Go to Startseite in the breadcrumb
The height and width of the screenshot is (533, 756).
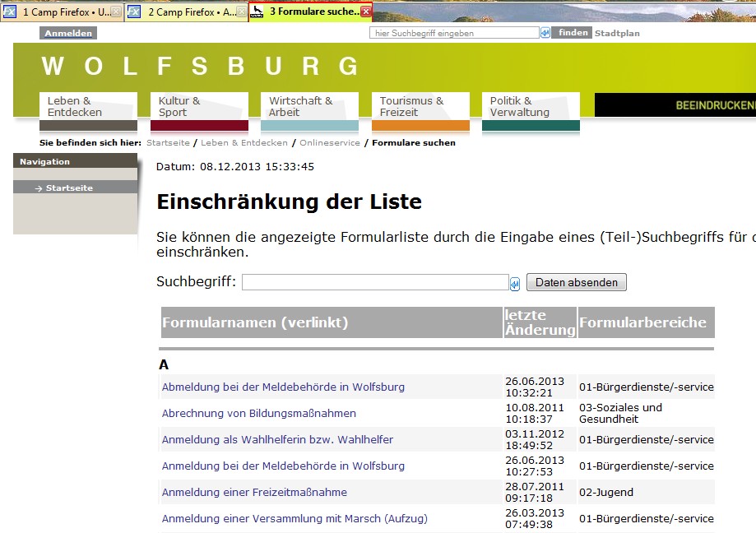point(168,142)
